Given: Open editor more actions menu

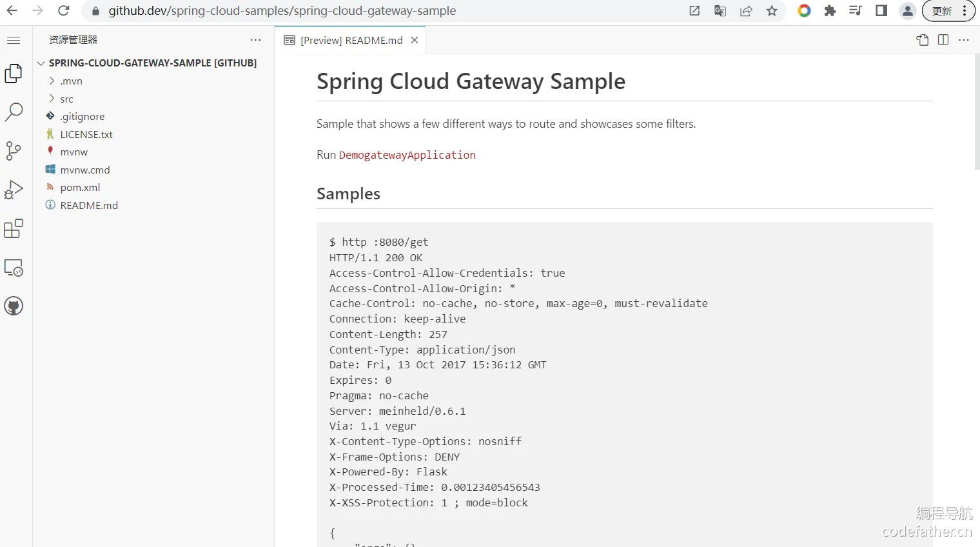Looking at the screenshot, I should (x=964, y=40).
